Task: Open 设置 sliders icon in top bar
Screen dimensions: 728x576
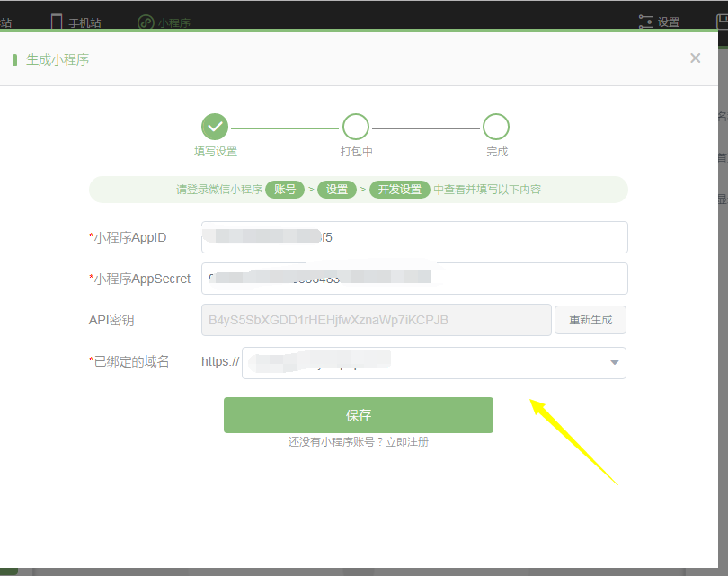Action: (x=645, y=22)
